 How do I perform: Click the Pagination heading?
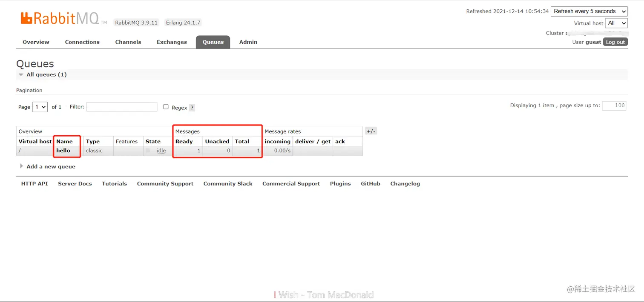click(29, 90)
